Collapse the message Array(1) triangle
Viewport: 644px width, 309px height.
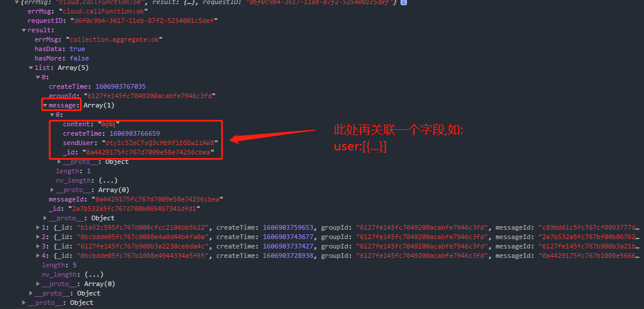[45, 106]
